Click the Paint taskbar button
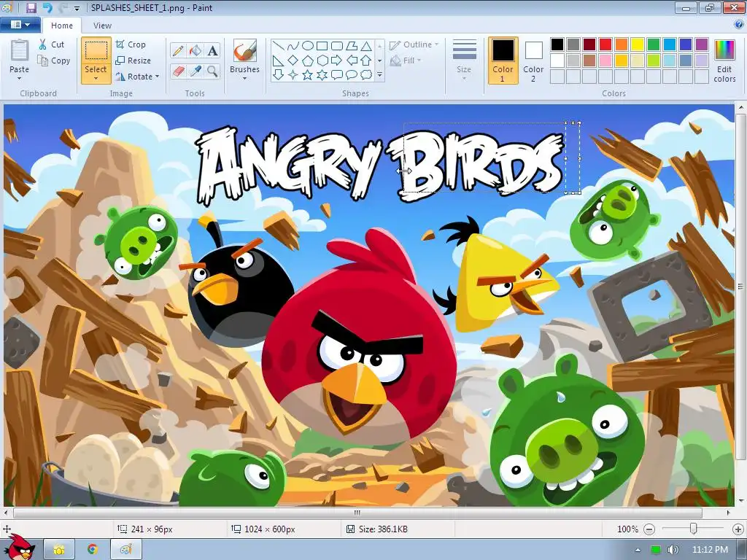This screenshot has width=747, height=560. click(x=125, y=549)
